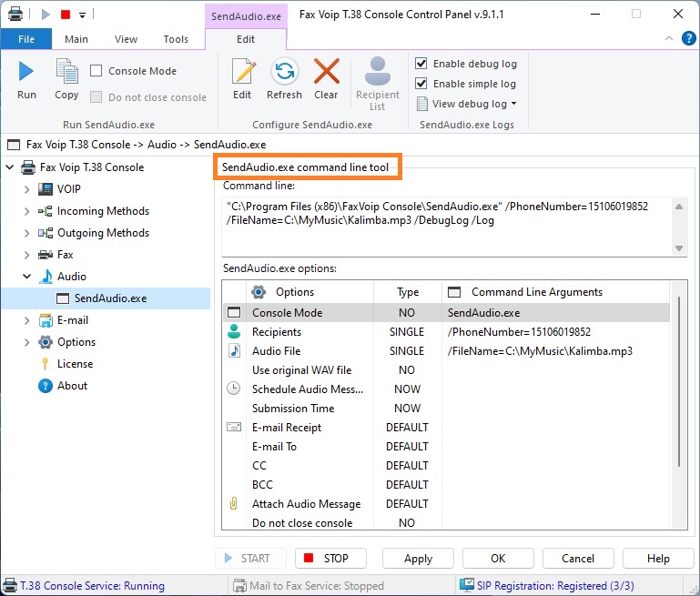This screenshot has height=596, width=700.
Task: Click the Clear red X icon
Action: click(x=327, y=71)
